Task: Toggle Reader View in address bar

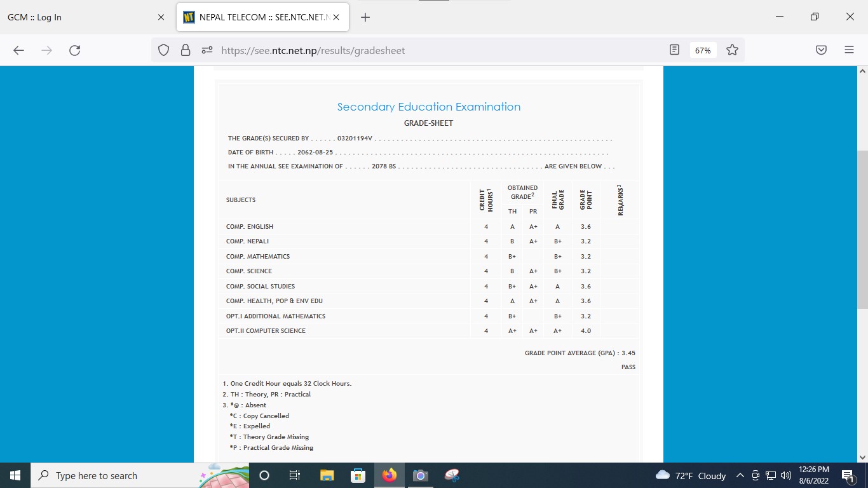Action: [x=674, y=50]
